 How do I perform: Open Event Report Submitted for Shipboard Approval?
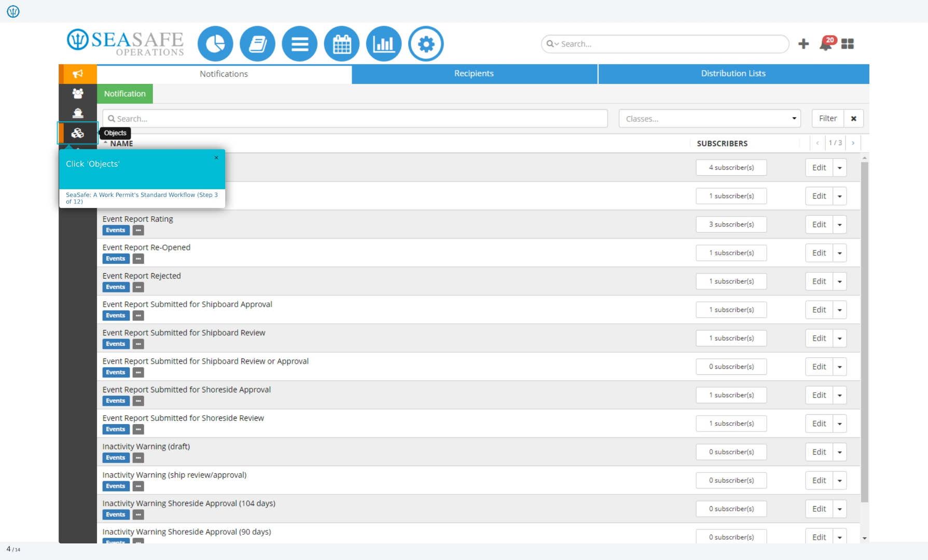click(187, 305)
